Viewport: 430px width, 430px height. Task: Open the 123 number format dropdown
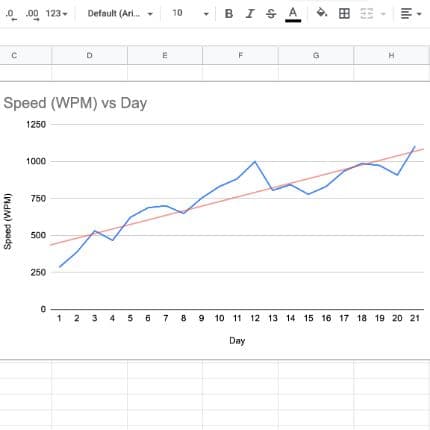pos(57,14)
